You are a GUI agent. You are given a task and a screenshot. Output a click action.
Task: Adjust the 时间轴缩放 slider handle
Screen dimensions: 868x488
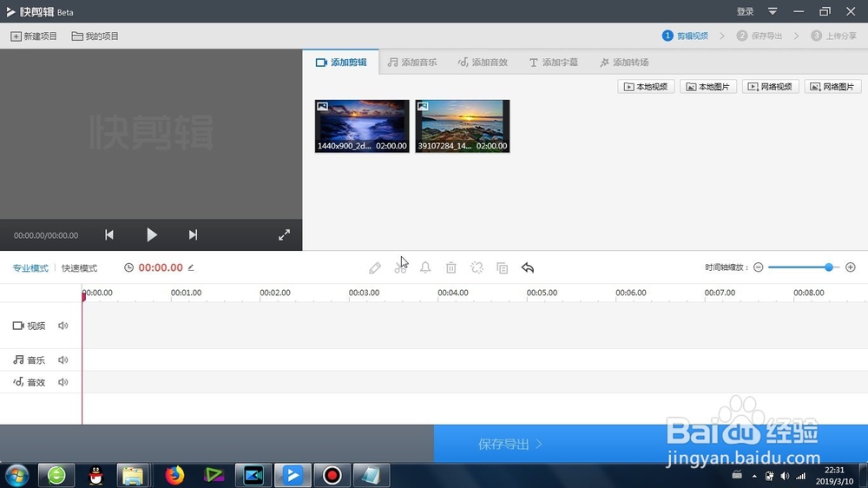pyautogui.click(x=829, y=267)
